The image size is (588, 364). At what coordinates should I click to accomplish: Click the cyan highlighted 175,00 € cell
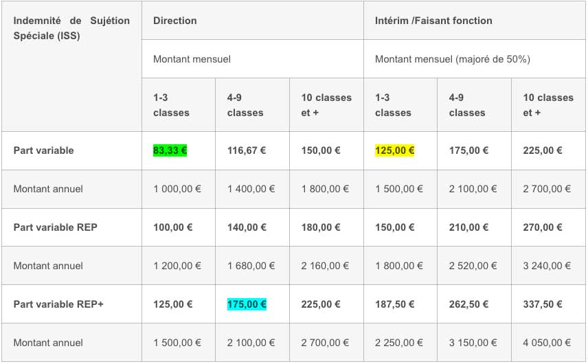point(247,304)
